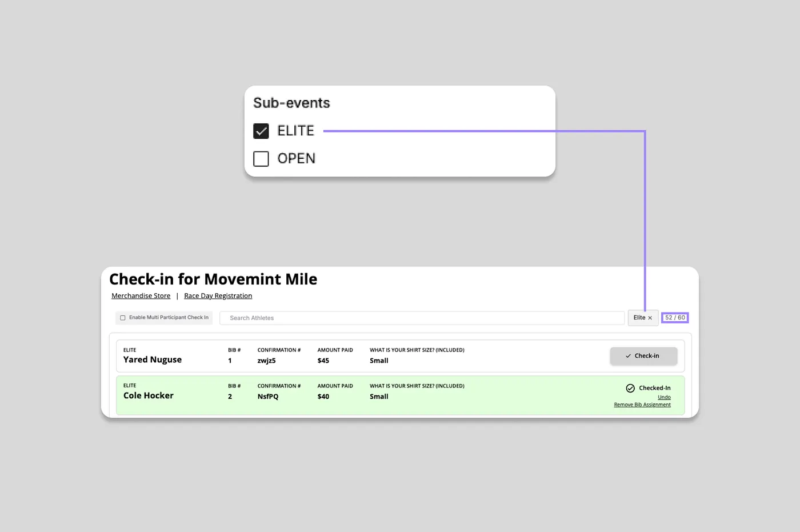The image size is (800, 532).
Task: Click the Check-in button for Yared Nuguse
Action: tap(643, 356)
